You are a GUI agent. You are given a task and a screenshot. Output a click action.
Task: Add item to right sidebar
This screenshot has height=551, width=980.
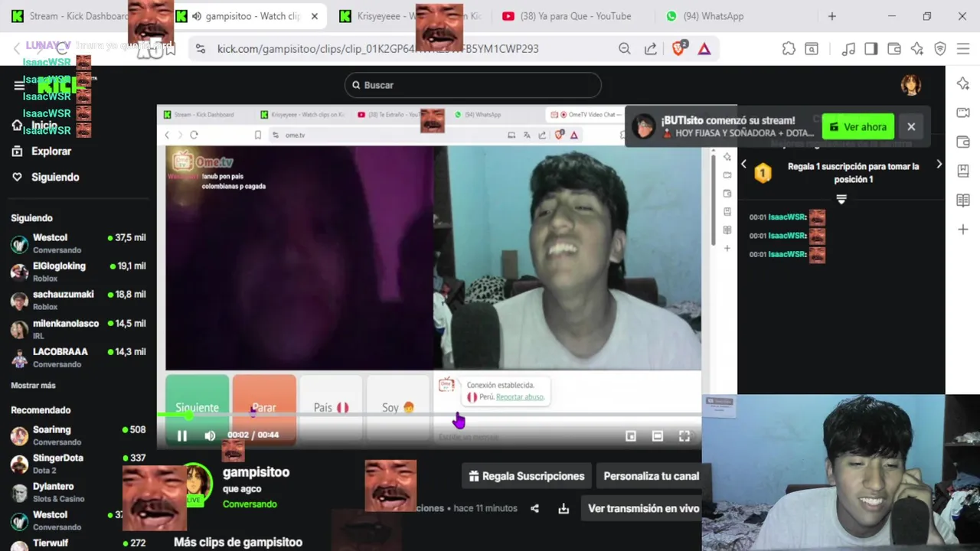(x=963, y=230)
